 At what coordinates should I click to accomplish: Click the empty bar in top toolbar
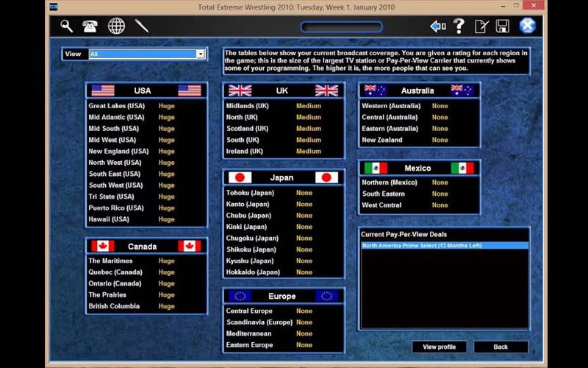341,27
